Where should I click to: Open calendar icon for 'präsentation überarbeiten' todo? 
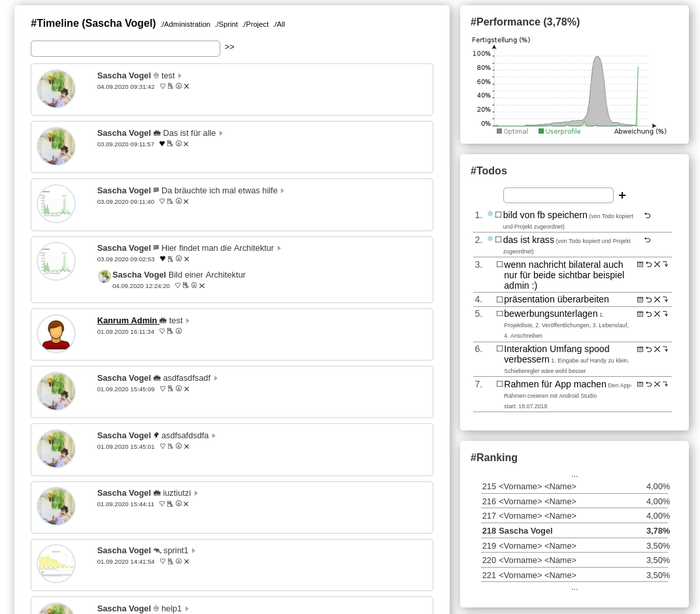pyautogui.click(x=640, y=300)
